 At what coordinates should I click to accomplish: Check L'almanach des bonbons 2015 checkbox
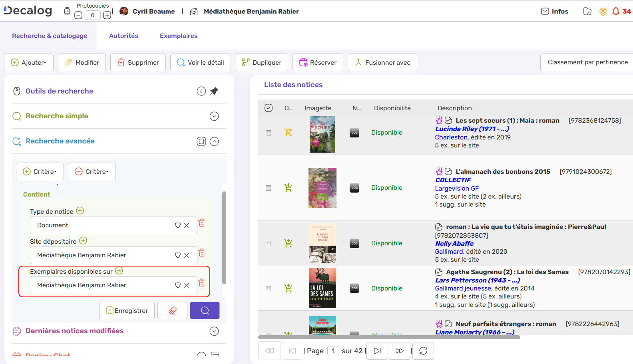click(x=269, y=188)
